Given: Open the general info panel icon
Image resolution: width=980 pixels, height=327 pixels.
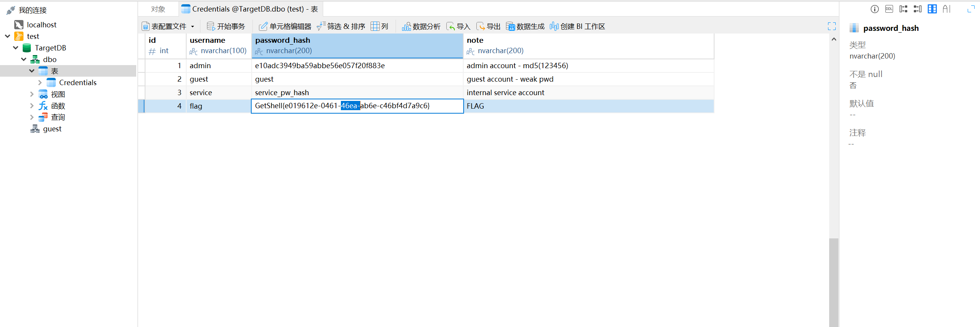Looking at the screenshot, I should 875,9.
